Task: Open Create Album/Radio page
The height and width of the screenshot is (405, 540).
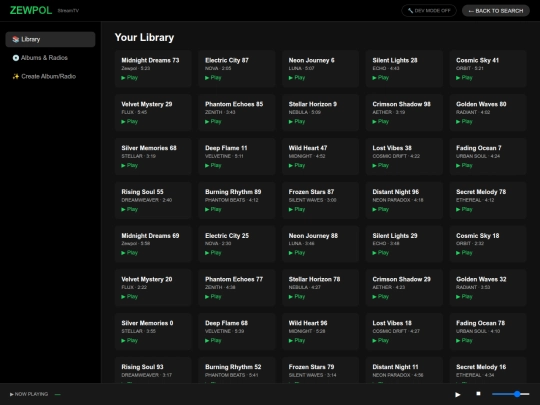Action: [x=50, y=76]
